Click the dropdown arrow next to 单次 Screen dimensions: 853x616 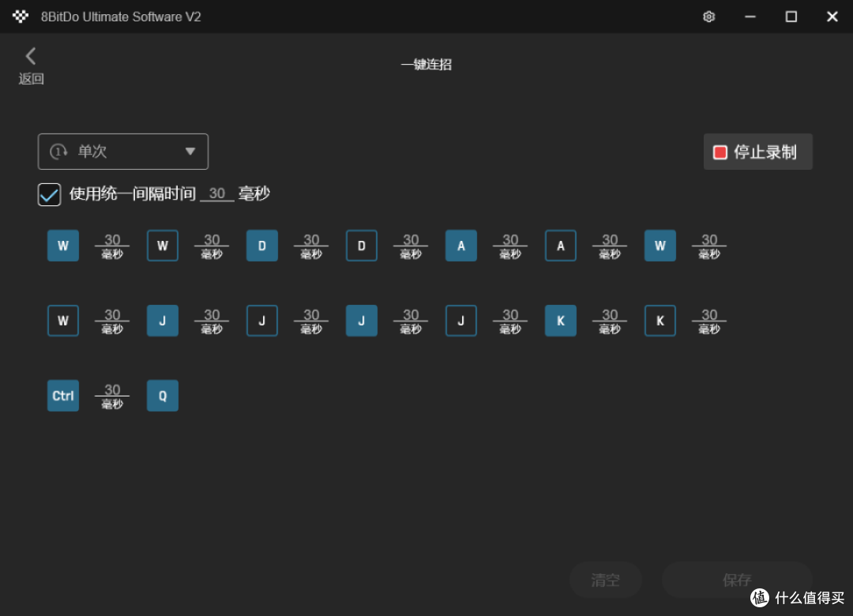pos(190,152)
